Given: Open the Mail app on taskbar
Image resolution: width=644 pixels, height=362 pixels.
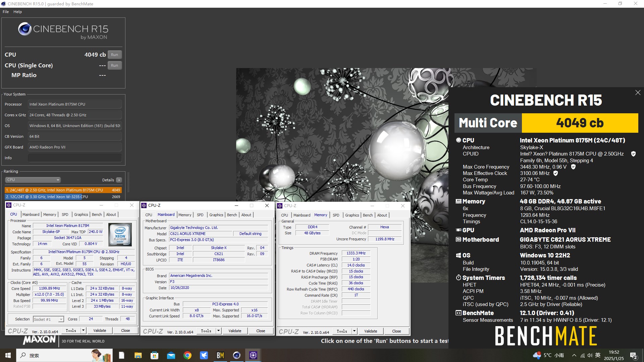Looking at the screenshot, I should coord(171,355).
